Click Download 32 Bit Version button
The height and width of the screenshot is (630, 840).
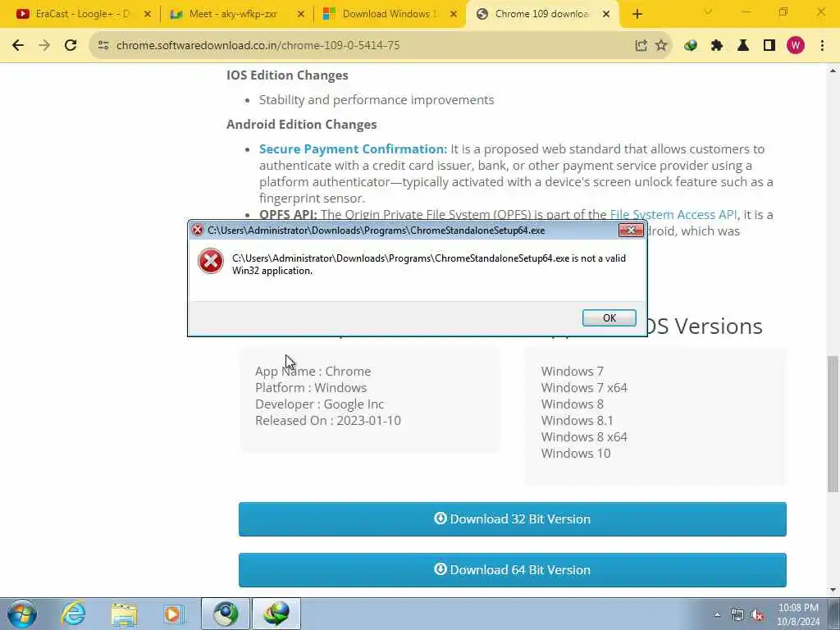[x=512, y=519]
